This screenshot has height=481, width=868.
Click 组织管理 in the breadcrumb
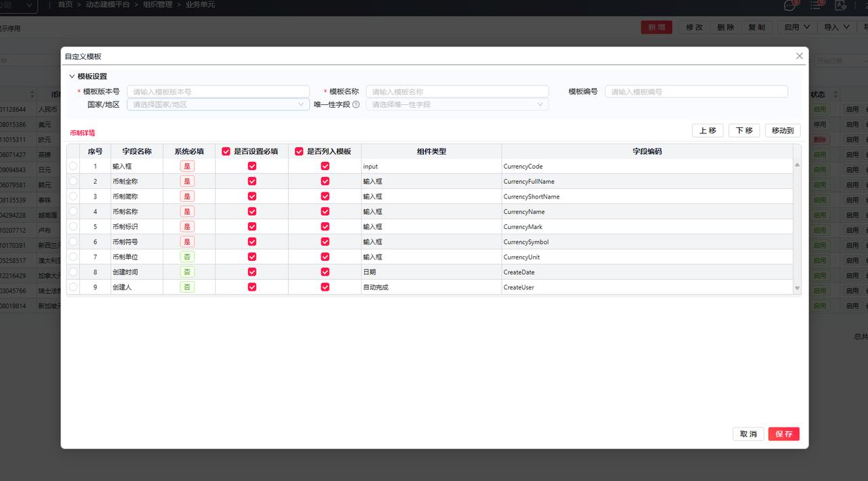(157, 5)
